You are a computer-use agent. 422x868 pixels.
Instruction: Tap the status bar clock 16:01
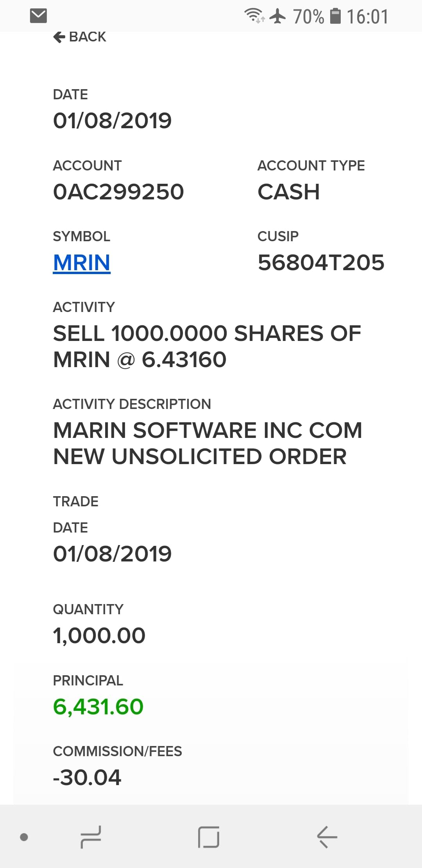(x=367, y=17)
